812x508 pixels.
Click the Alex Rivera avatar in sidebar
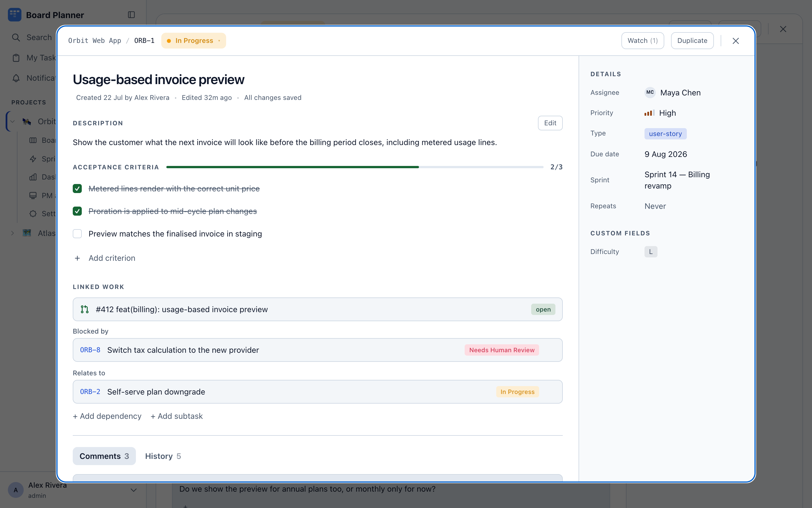[16, 490]
